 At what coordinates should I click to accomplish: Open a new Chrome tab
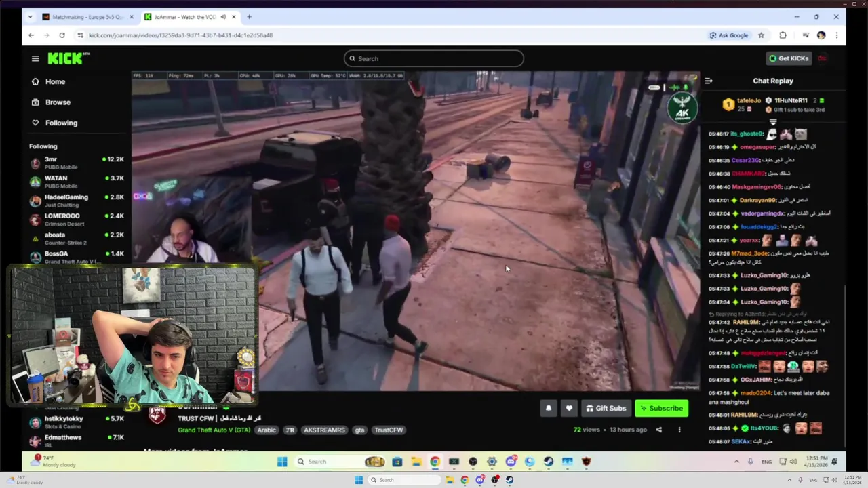249,16
